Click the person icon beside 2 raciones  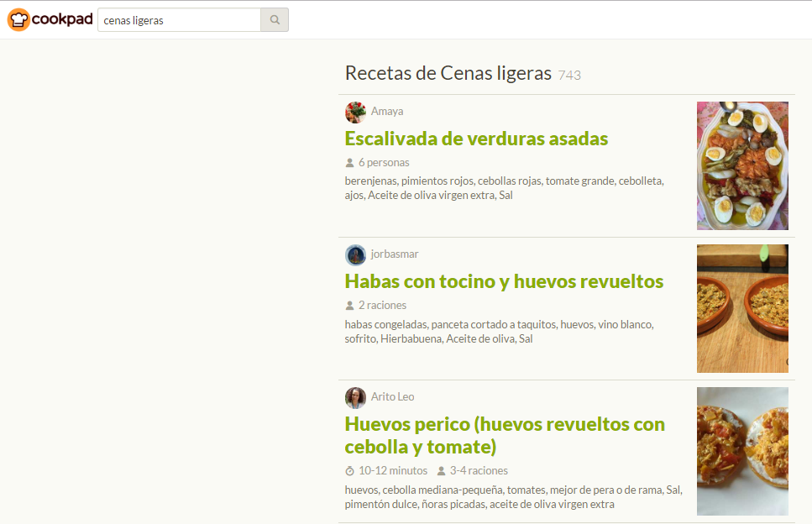coord(350,306)
